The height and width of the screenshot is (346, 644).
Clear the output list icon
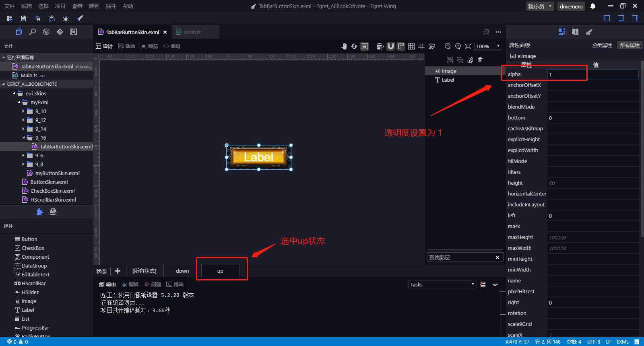click(483, 284)
